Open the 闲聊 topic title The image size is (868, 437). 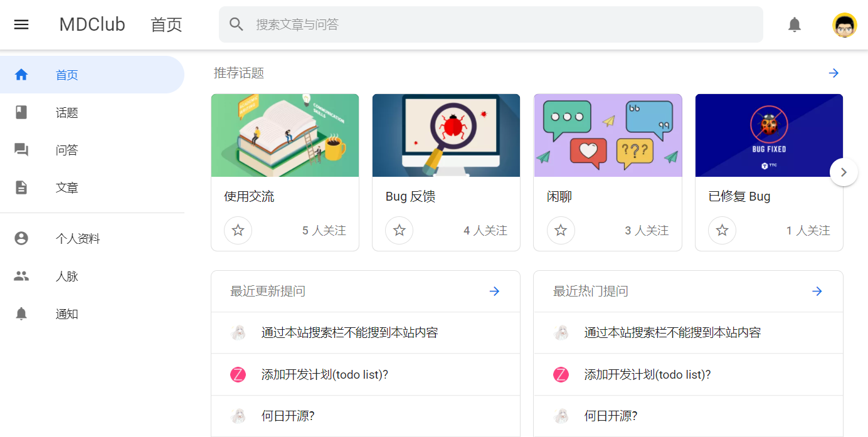[x=559, y=196]
